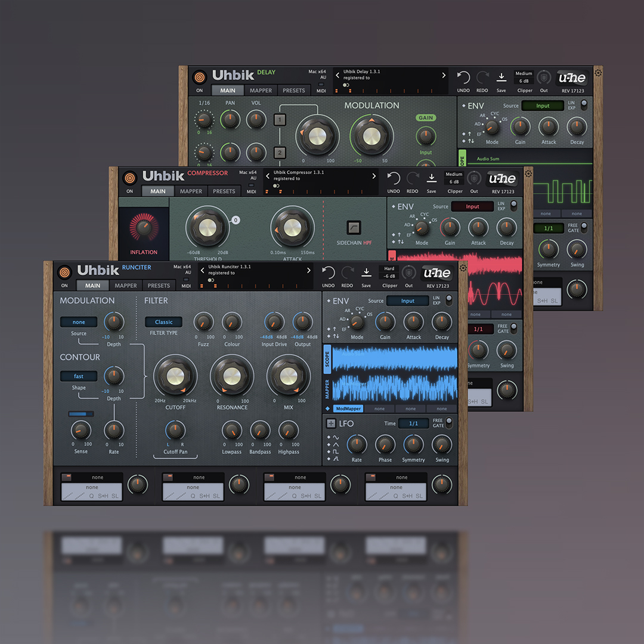Viewport: 644px width, 644px height.
Task: Click the Compressor Sidechain HPF icon
Action: pyautogui.click(x=354, y=228)
